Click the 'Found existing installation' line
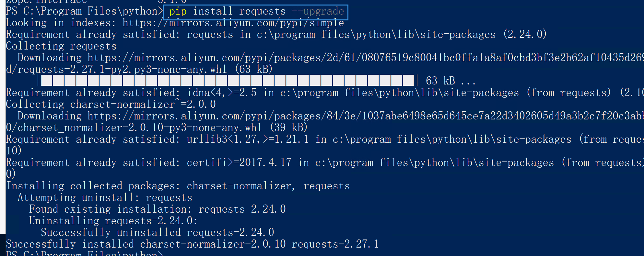The height and width of the screenshot is (256, 644). pos(158,209)
